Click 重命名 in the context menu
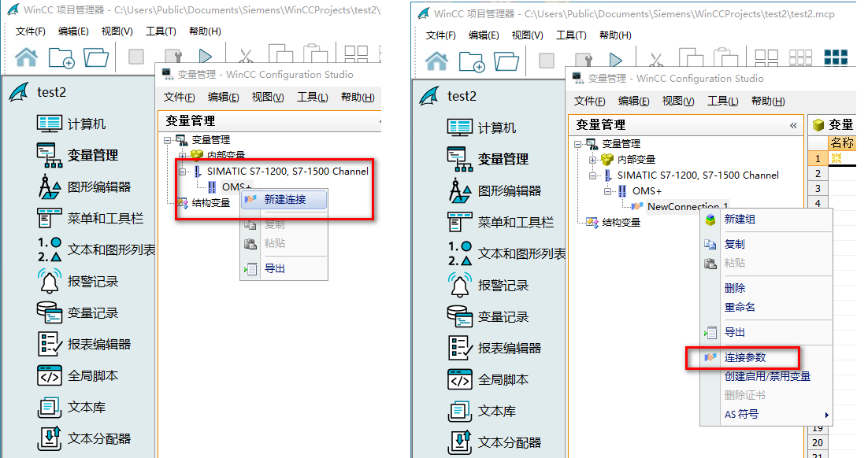Viewport: 868px width, 458px height. click(740, 307)
